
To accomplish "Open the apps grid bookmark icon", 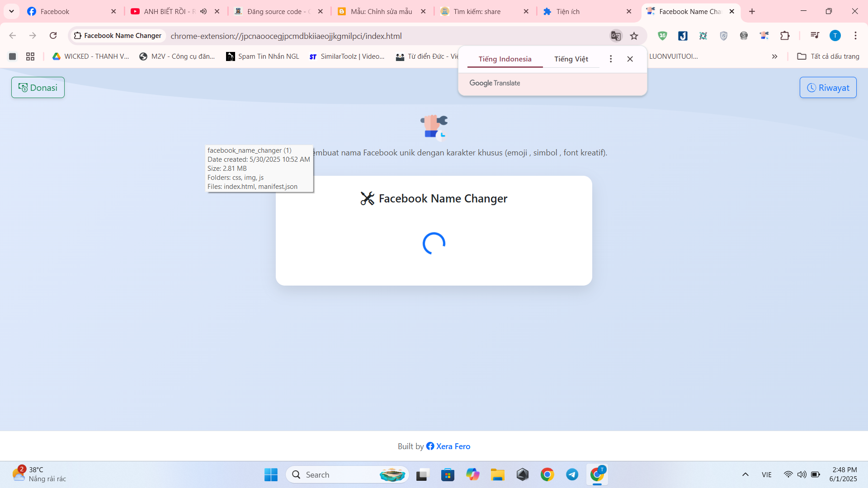I will [30, 56].
